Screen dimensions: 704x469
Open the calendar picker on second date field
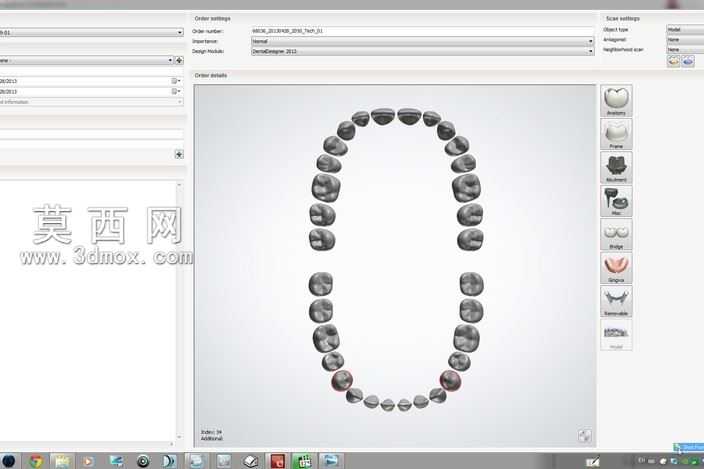coord(176,91)
